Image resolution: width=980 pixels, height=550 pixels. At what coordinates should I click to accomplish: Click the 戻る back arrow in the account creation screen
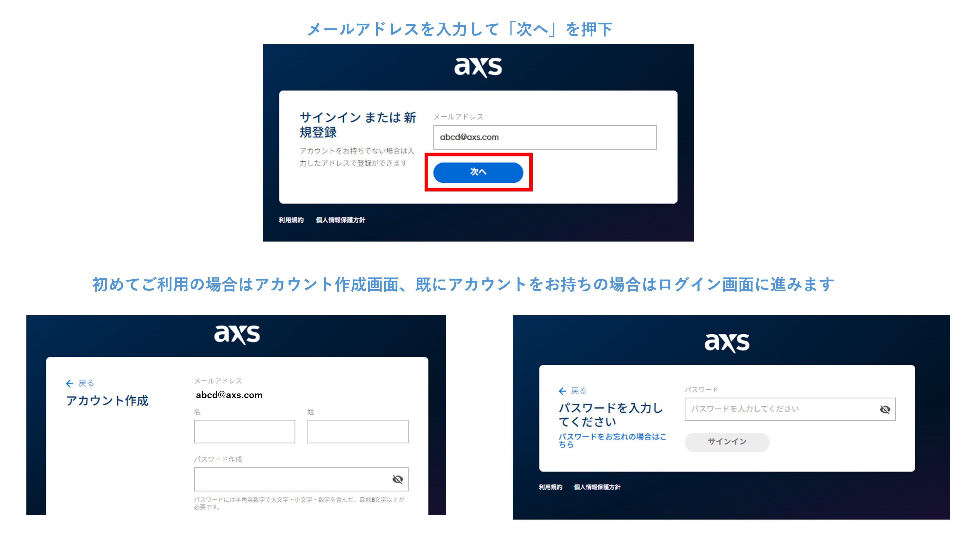click(x=70, y=383)
